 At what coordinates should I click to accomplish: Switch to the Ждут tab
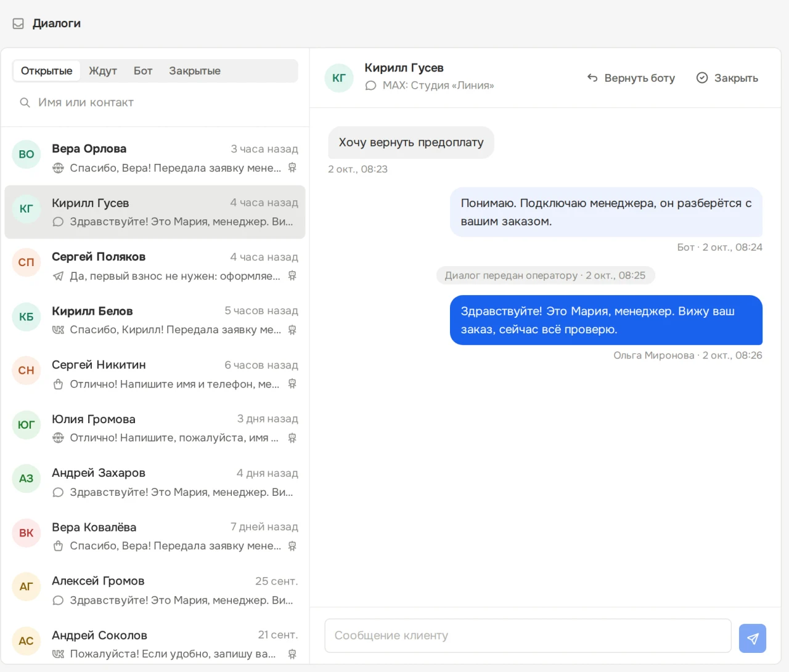pos(103,71)
